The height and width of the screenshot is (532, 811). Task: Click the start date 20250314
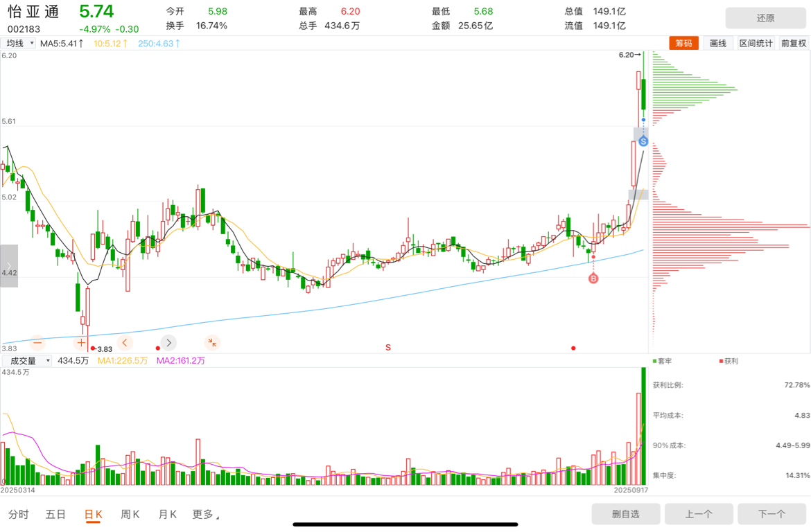(x=18, y=490)
